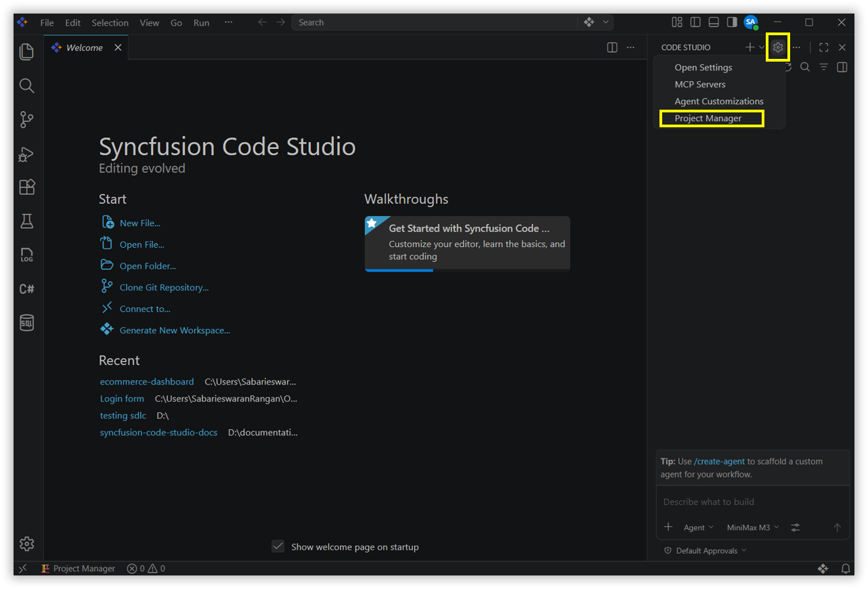Open notifications bell in status bar
This screenshot has width=868, height=589.
coord(846,569)
